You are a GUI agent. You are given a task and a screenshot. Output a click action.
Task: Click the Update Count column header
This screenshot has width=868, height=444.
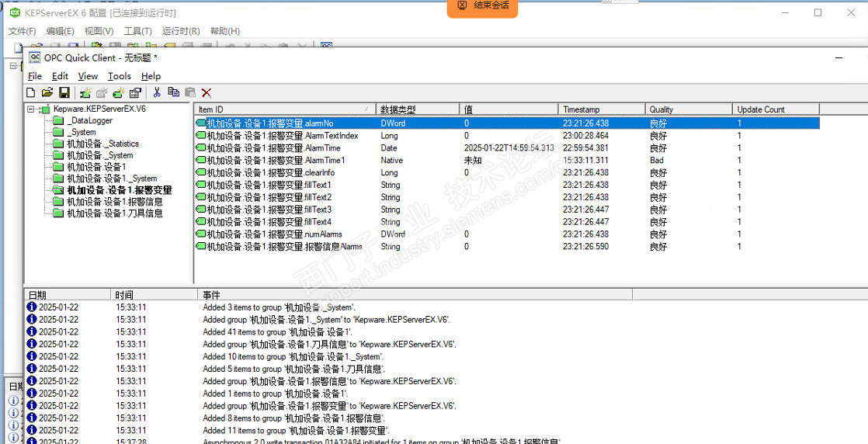coord(776,109)
